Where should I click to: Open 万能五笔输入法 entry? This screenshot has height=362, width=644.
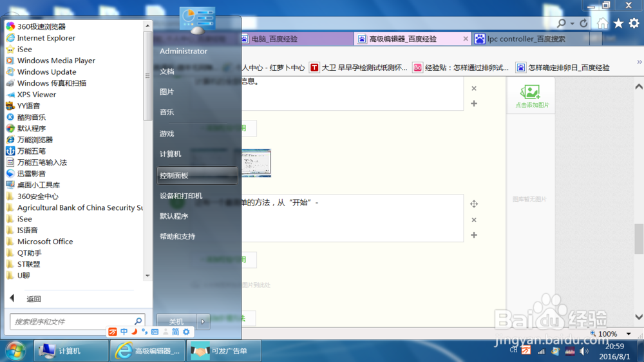pyautogui.click(x=37, y=162)
